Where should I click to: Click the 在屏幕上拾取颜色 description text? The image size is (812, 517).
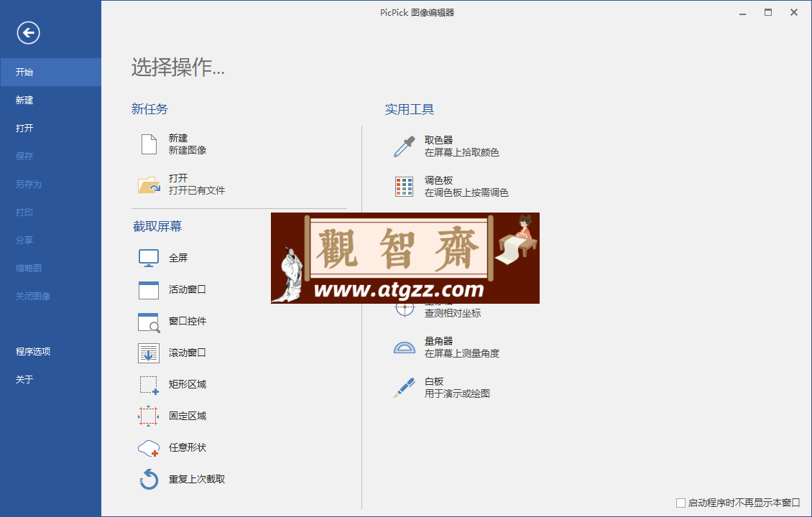[462, 153]
